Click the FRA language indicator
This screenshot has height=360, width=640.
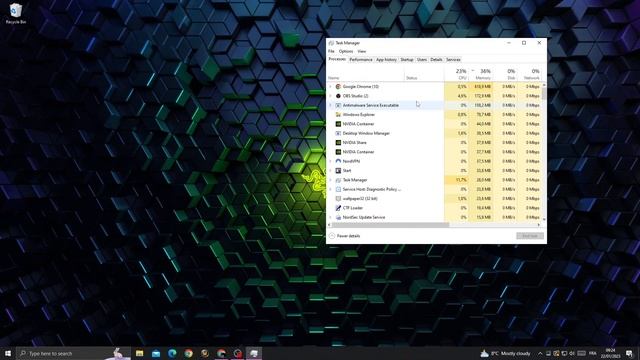tap(593, 353)
